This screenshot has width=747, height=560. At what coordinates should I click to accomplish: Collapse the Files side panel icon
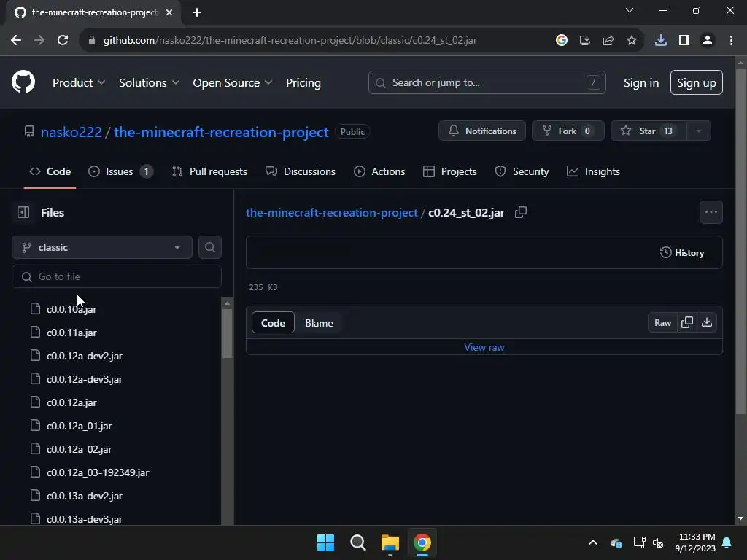[23, 212]
